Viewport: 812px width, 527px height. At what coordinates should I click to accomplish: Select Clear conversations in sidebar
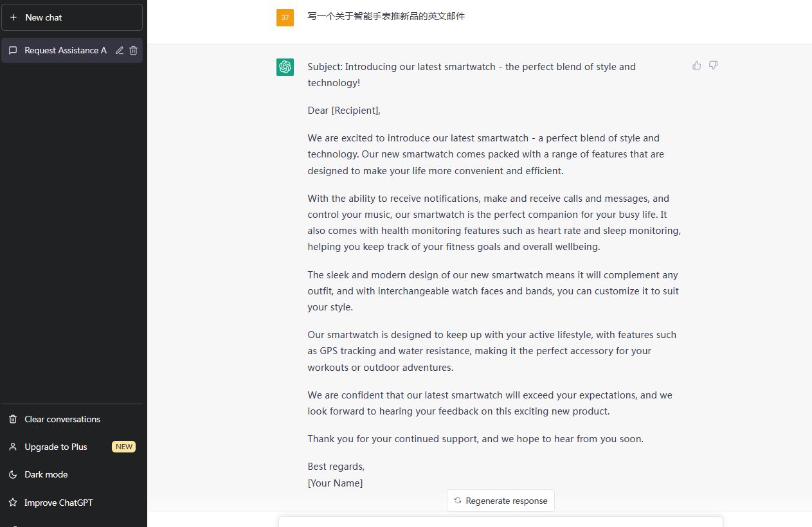pyautogui.click(x=62, y=419)
